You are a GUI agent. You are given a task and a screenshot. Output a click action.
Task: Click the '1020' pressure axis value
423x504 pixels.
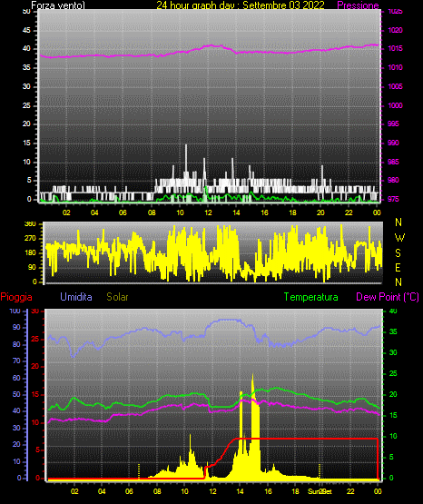click(395, 30)
